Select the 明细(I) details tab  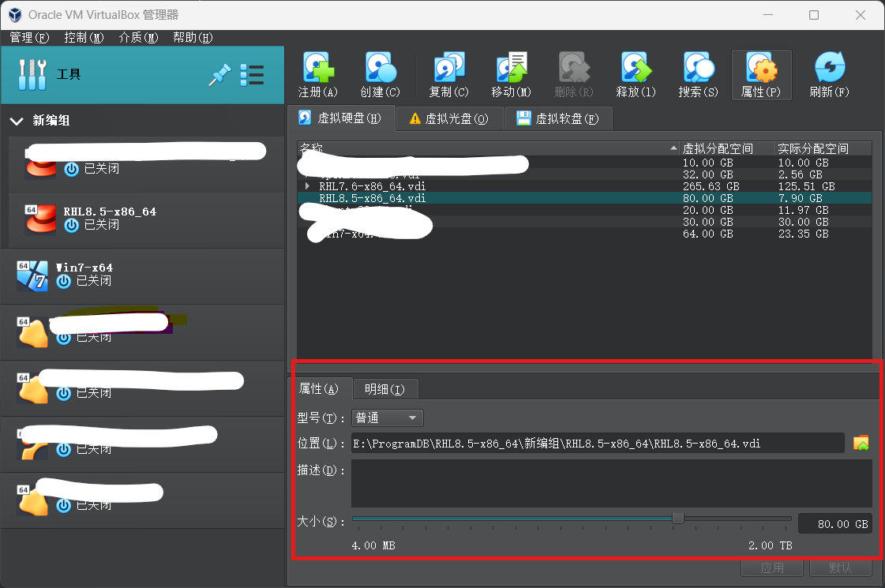pyautogui.click(x=385, y=389)
